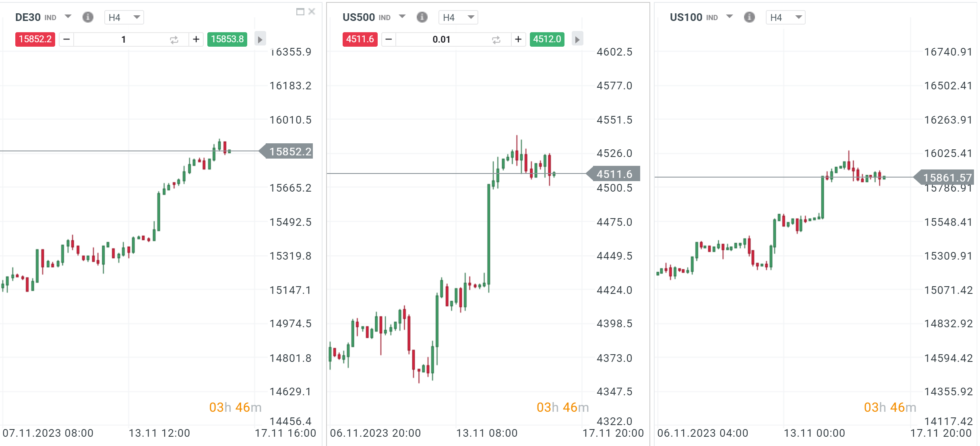This screenshot has height=446, width=980.
Task: Edit the DE30 volume input field
Action: pos(123,39)
